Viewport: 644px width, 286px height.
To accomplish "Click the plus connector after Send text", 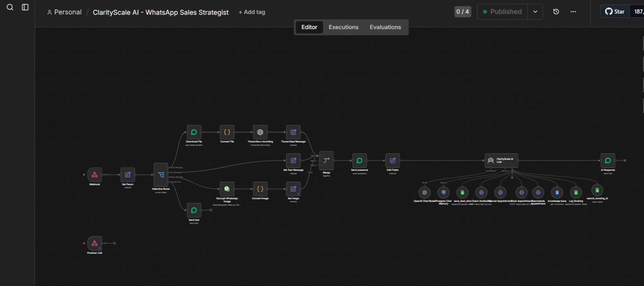I will point(211,210).
